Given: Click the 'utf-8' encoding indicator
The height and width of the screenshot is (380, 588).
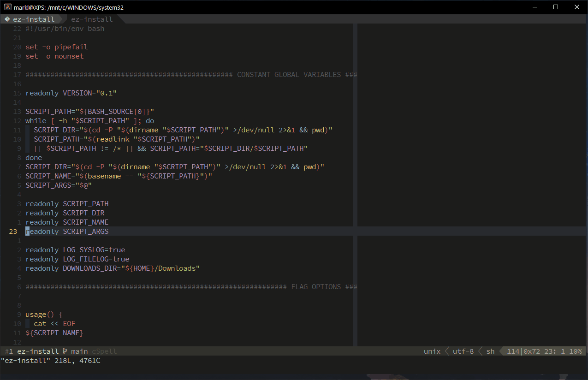Looking at the screenshot, I should 463,351.
